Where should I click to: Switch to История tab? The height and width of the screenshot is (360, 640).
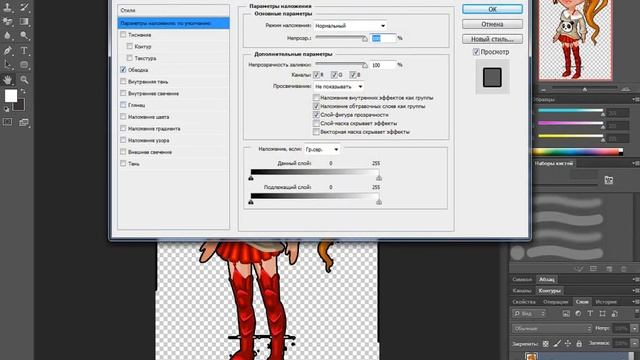click(606, 302)
